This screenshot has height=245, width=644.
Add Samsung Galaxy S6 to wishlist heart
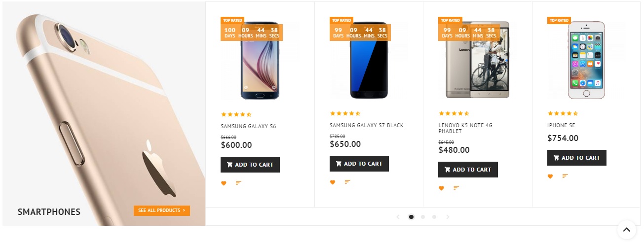click(x=224, y=183)
